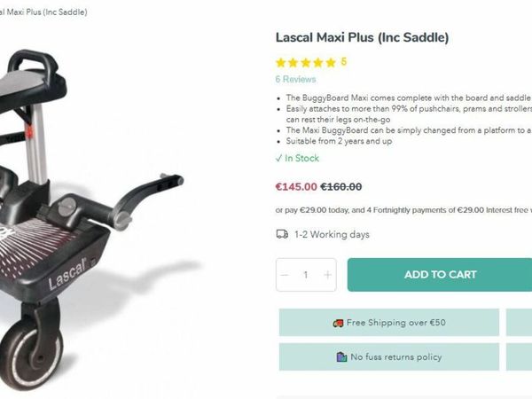Screen dimensions: 532x399
Task: Click the quantity input field
Action: [x=306, y=275]
